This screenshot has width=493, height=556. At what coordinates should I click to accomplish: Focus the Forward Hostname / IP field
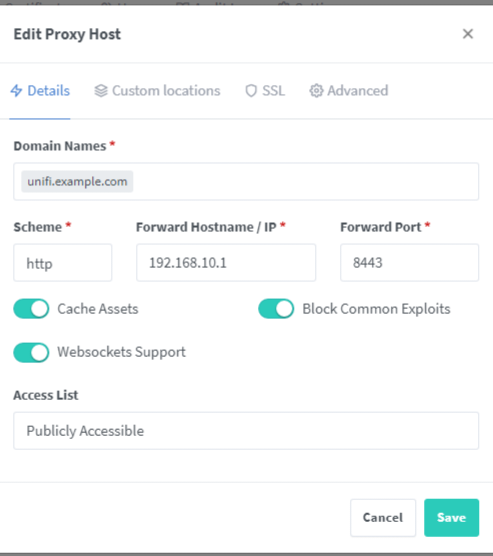226,263
